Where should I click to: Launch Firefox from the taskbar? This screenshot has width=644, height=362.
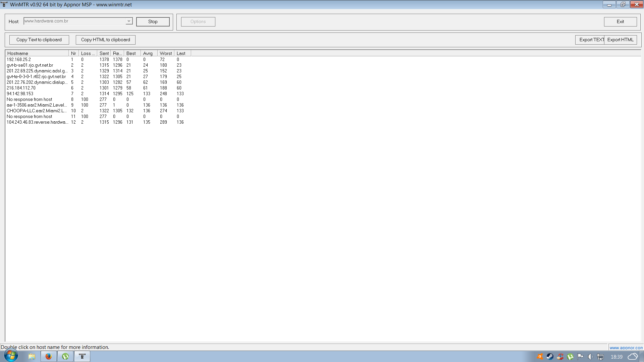point(49,356)
